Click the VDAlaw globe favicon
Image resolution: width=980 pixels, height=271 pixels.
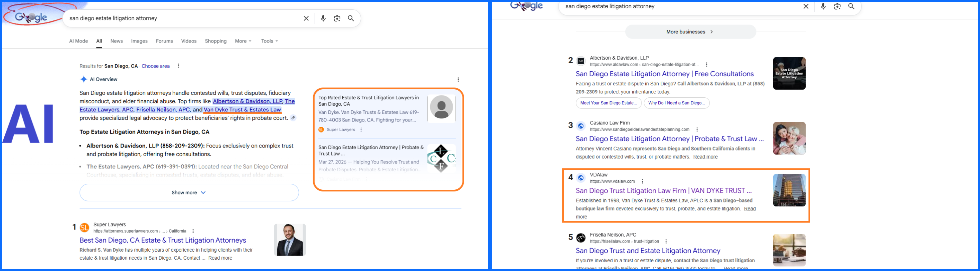581,178
